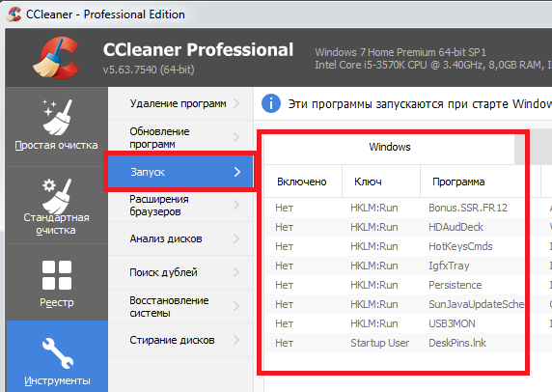Click Нет status in DeskPins.lnk row

coord(284,343)
